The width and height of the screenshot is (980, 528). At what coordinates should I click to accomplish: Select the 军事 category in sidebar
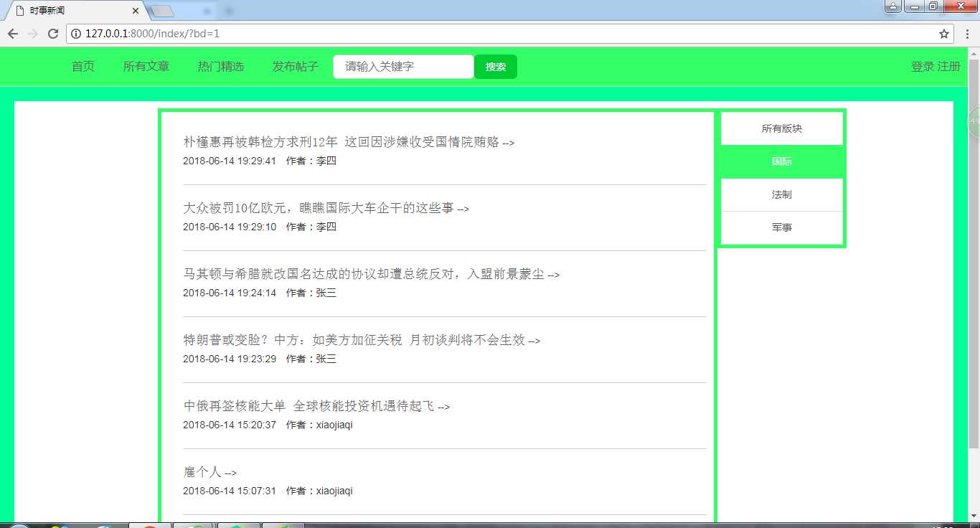point(782,228)
